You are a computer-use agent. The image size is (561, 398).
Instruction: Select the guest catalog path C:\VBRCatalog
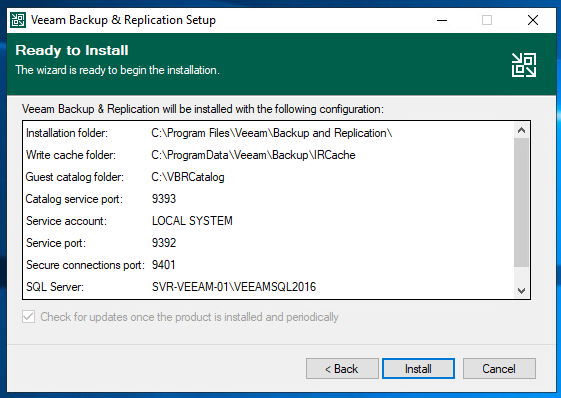point(188,177)
